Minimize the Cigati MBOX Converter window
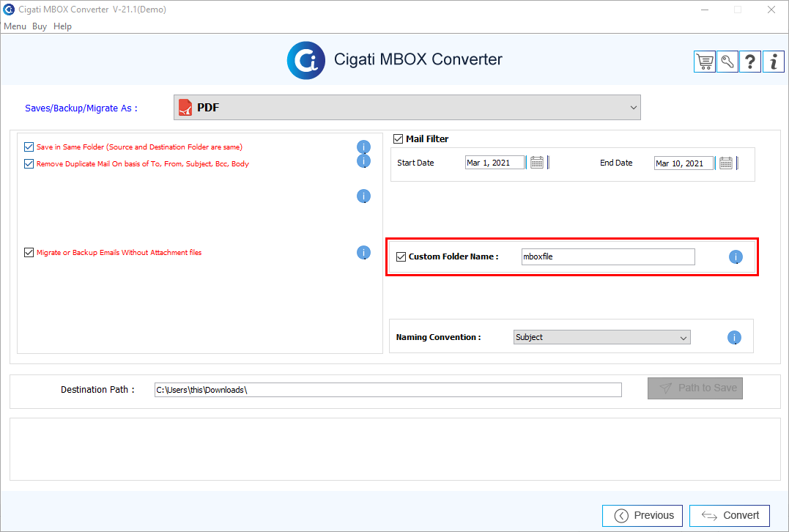The height and width of the screenshot is (532, 789). point(705,10)
